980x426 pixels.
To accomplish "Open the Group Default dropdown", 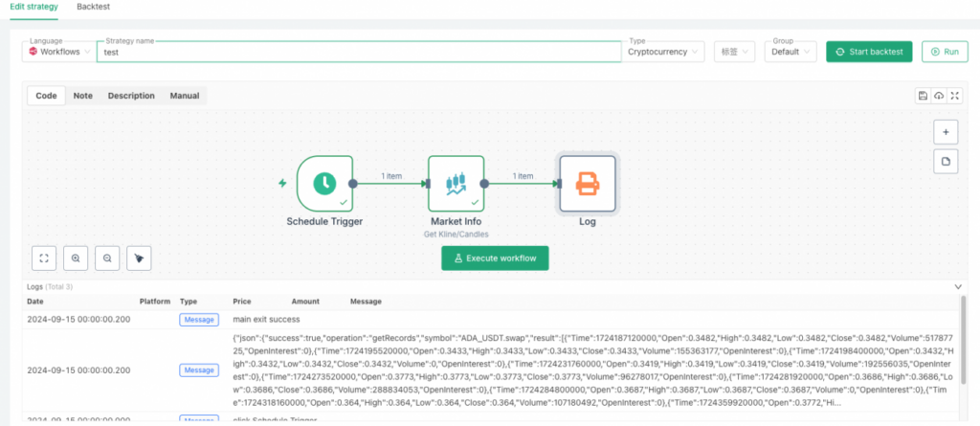I will [791, 52].
